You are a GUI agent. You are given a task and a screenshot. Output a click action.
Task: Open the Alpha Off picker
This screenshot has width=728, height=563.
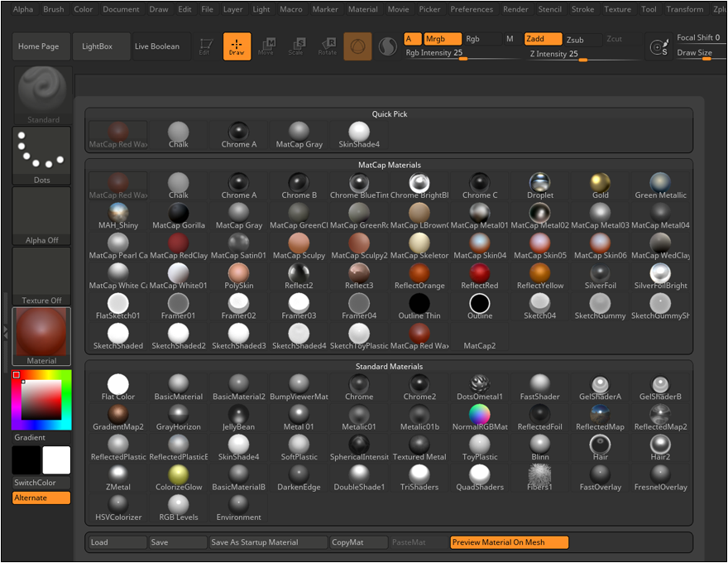click(x=41, y=215)
